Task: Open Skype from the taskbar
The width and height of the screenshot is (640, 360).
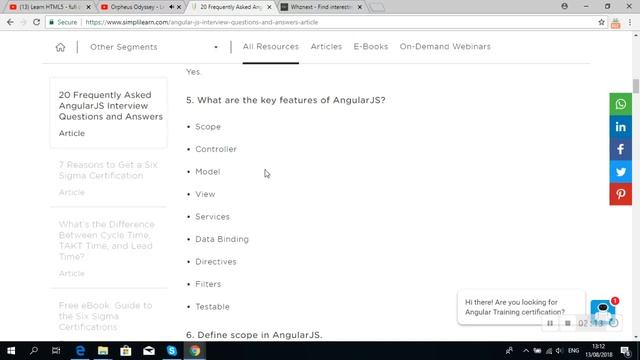Action: [x=172, y=351]
